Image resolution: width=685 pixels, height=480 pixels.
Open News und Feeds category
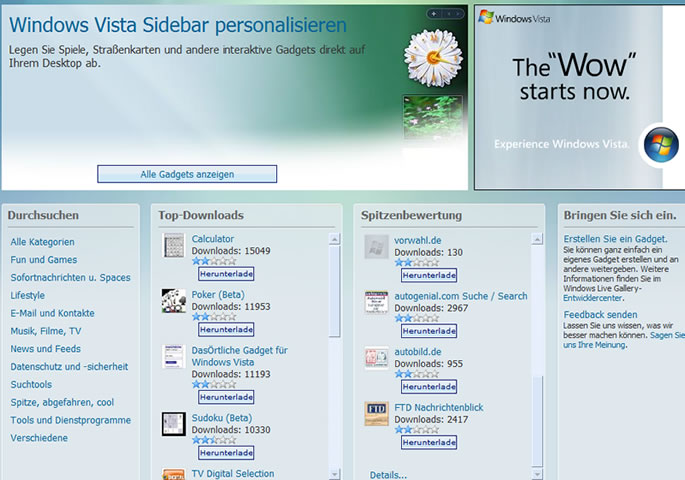[x=45, y=349]
